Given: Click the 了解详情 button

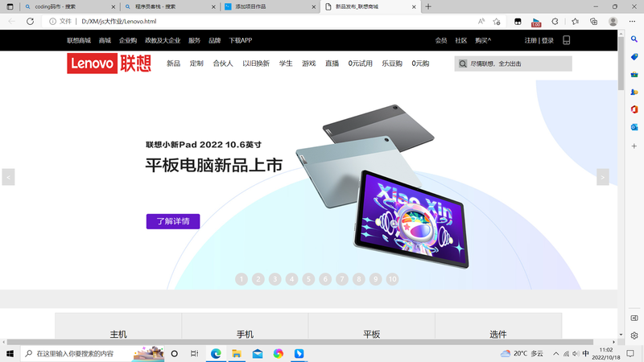Looking at the screenshot, I should (173, 221).
